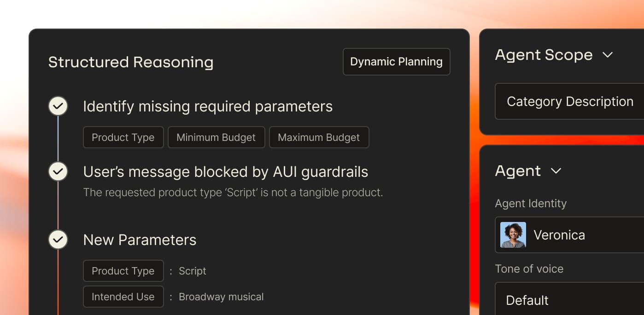Select the Product Type tag under missing parameters

point(123,137)
